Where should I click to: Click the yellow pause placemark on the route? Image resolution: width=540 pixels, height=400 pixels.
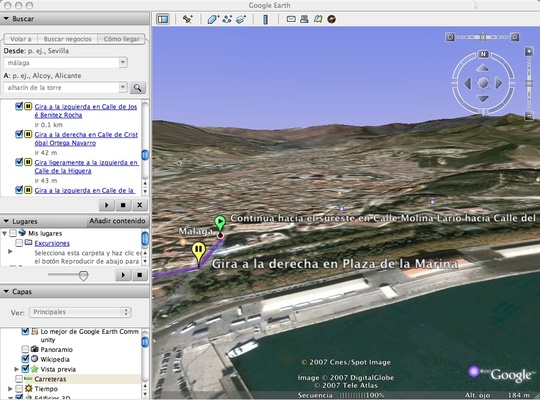(199, 252)
